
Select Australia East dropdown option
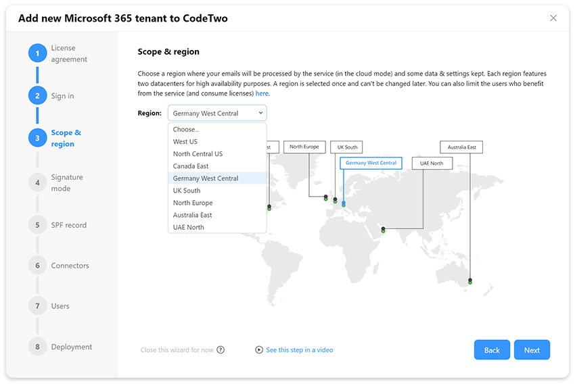217,215
